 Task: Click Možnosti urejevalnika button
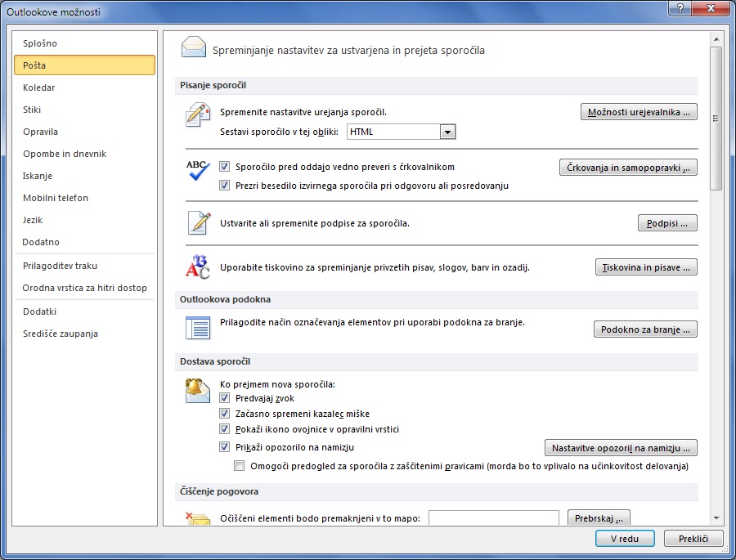pyautogui.click(x=639, y=112)
